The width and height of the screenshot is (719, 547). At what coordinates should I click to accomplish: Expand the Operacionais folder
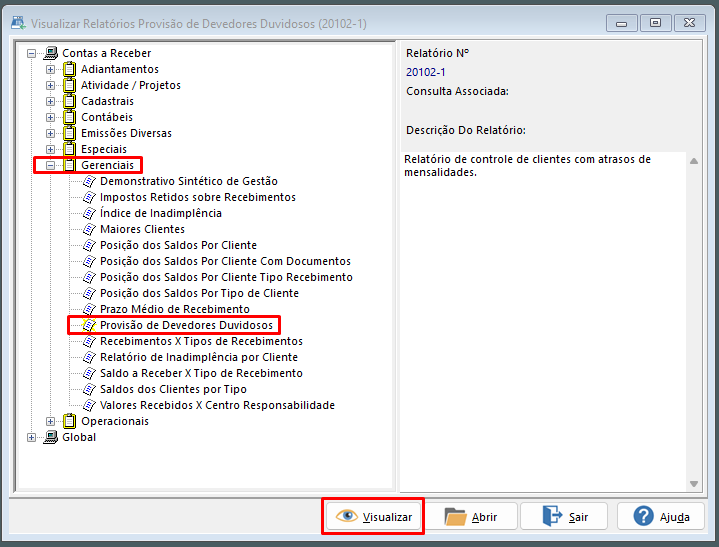tap(50, 422)
